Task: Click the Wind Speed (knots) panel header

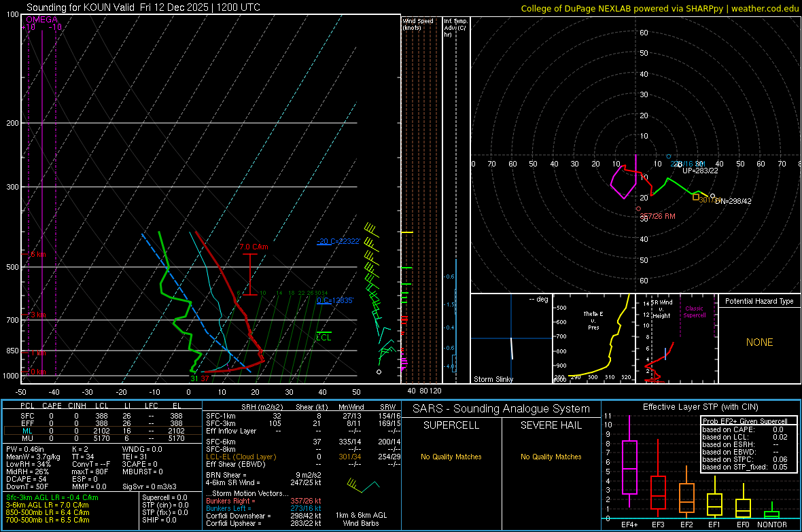Action: tap(418, 24)
